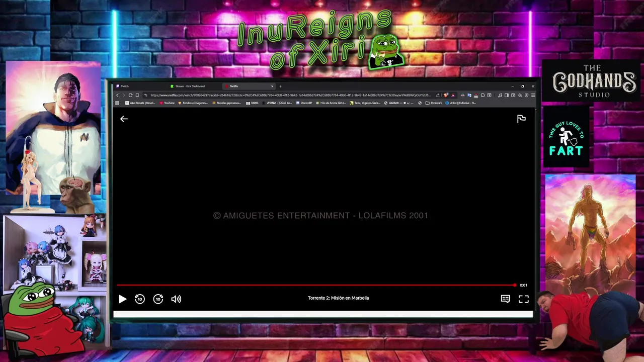Click the blue translate extension icon
Viewport: 644px width, 362px height.
point(469,95)
